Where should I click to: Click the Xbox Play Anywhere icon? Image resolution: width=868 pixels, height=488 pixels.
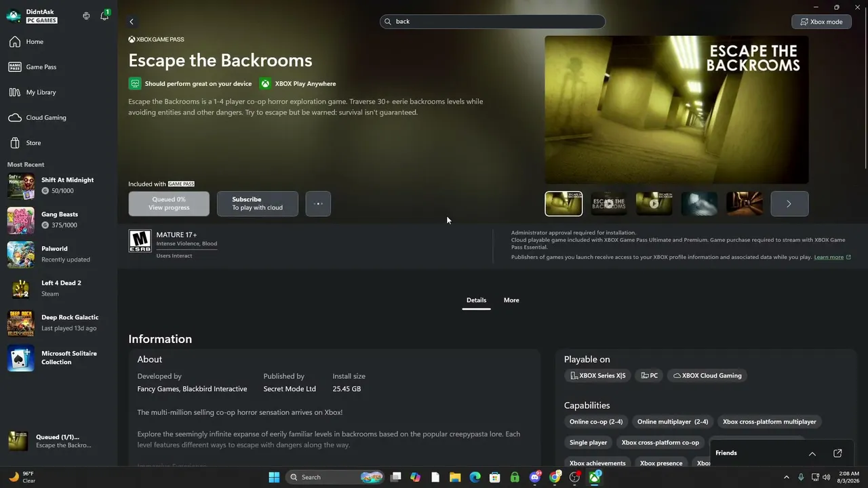click(265, 83)
